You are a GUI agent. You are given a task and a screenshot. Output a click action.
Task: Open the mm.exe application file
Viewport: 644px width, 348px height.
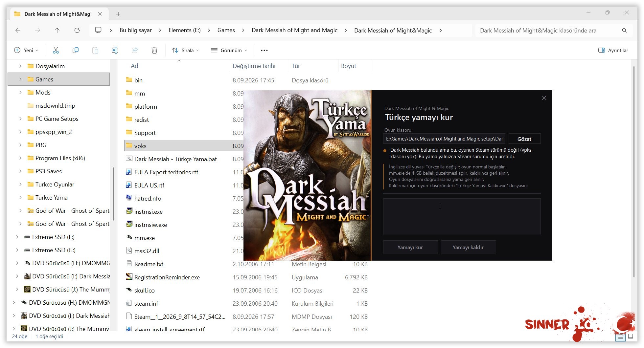[145, 238]
